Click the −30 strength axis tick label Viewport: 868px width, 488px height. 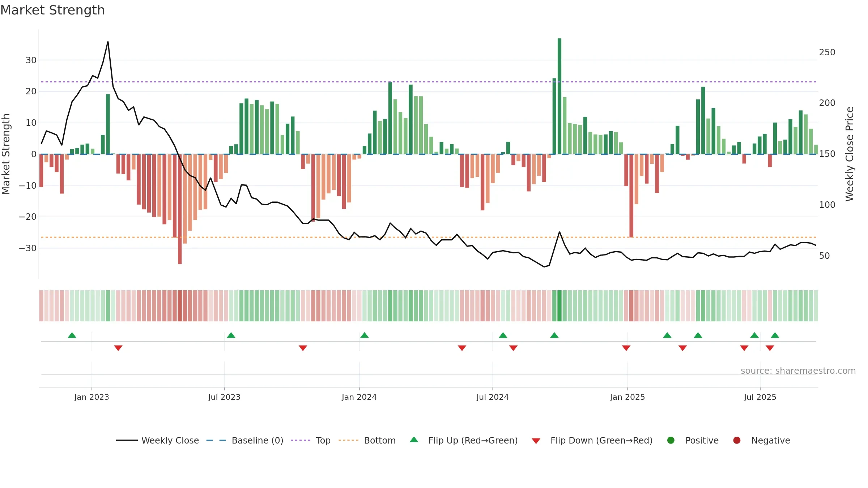click(x=28, y=248)
